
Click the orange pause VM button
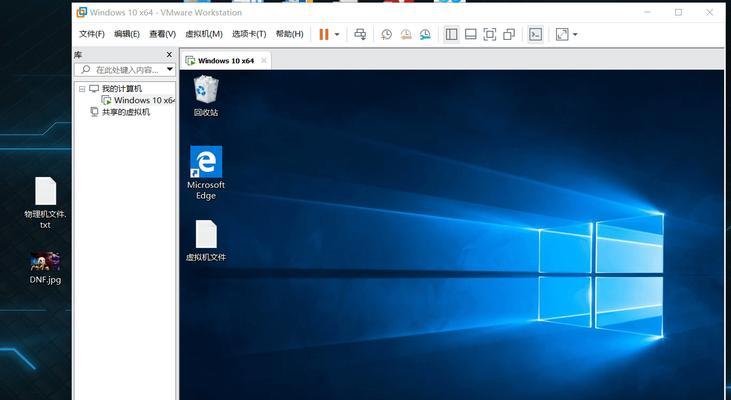pyautogui.click(x=324, y=34)
